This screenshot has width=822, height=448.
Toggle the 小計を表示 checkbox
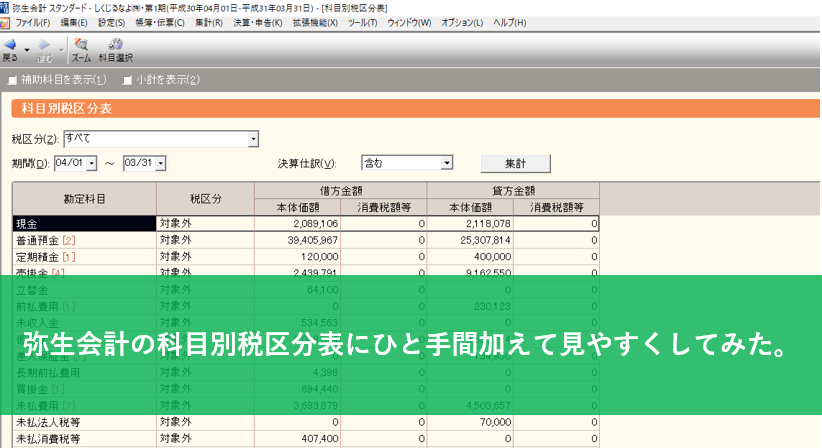pyautogui.click(x=127, y=80)
